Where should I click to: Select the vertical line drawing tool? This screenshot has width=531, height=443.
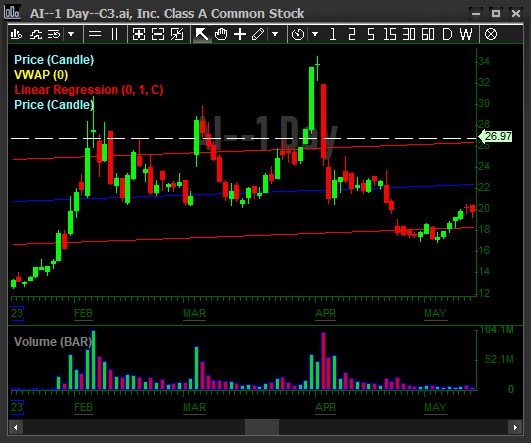[114, 34]
